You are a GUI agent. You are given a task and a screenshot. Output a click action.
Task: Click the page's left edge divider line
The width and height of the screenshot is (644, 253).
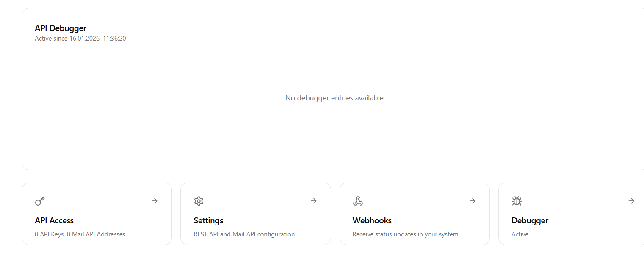coord(0,127)
